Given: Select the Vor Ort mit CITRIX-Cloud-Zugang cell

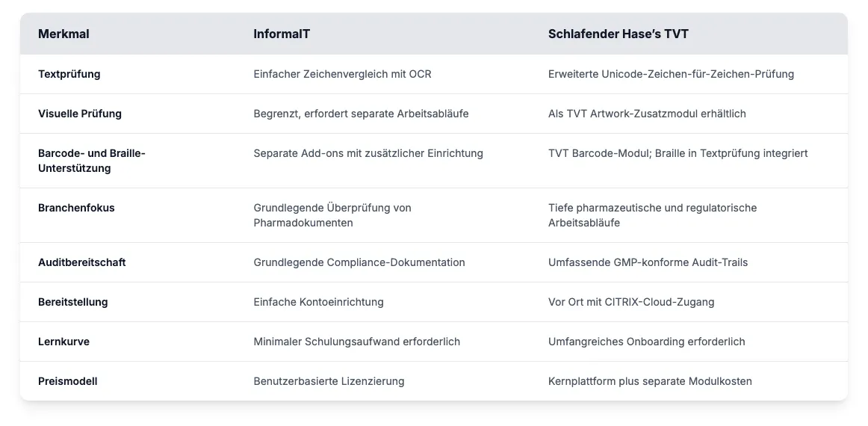Looking at the screenshot, I should [x=631, y=302].
